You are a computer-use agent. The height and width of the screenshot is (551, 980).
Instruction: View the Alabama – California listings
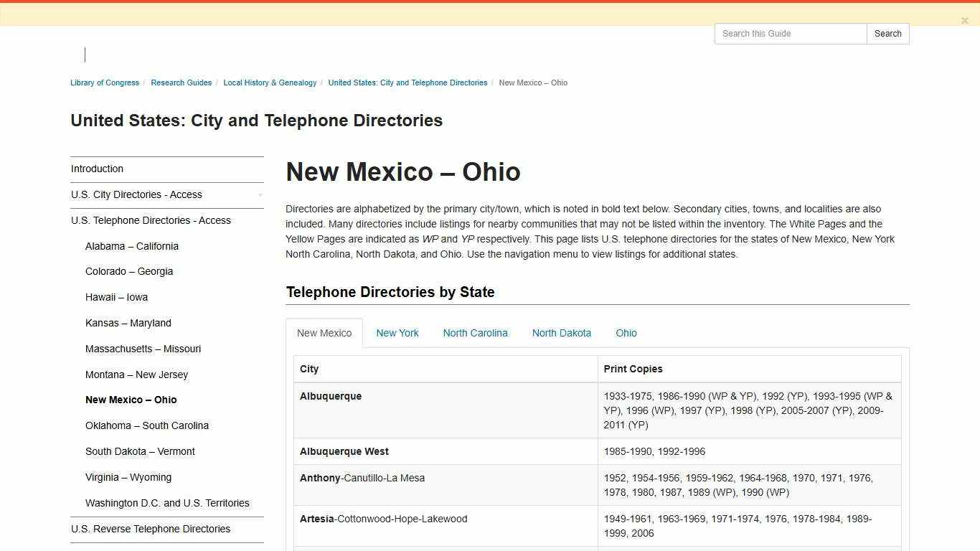click(x=131, y=246)
